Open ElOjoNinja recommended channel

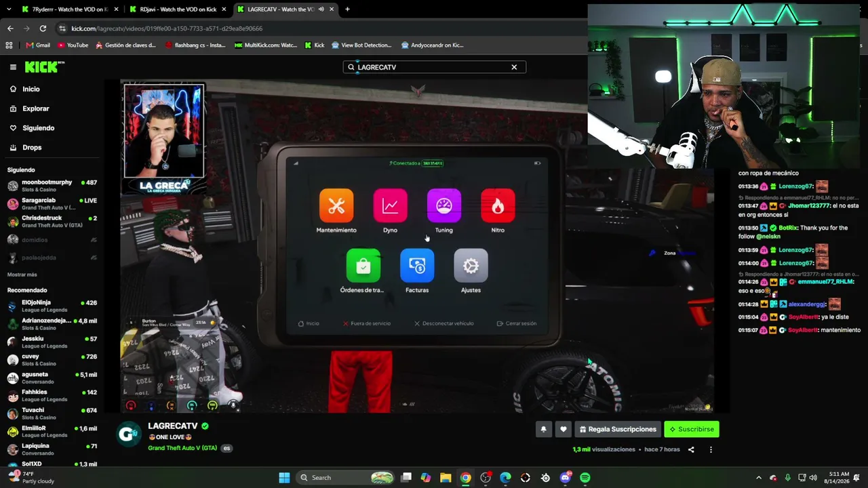point(52,306)
